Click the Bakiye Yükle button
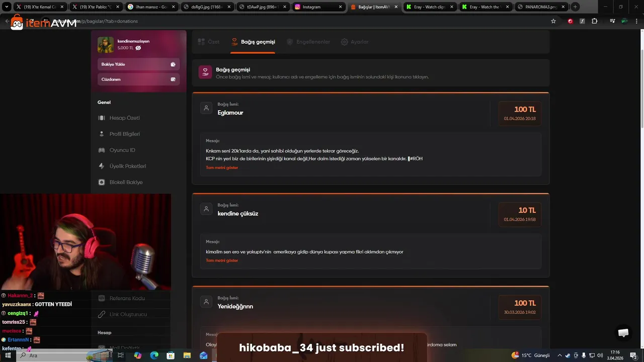The width and height of the screenshot is (644, 362). 138,64
